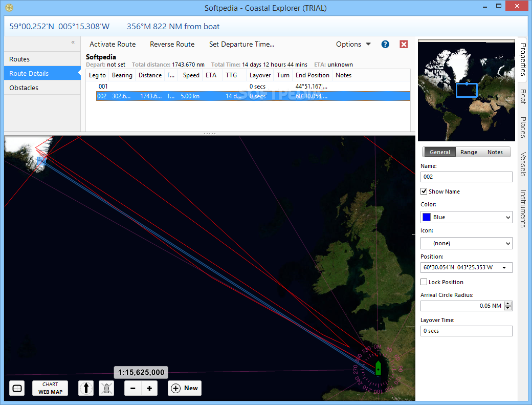Open the Instruments side tab

click(523, 208)
